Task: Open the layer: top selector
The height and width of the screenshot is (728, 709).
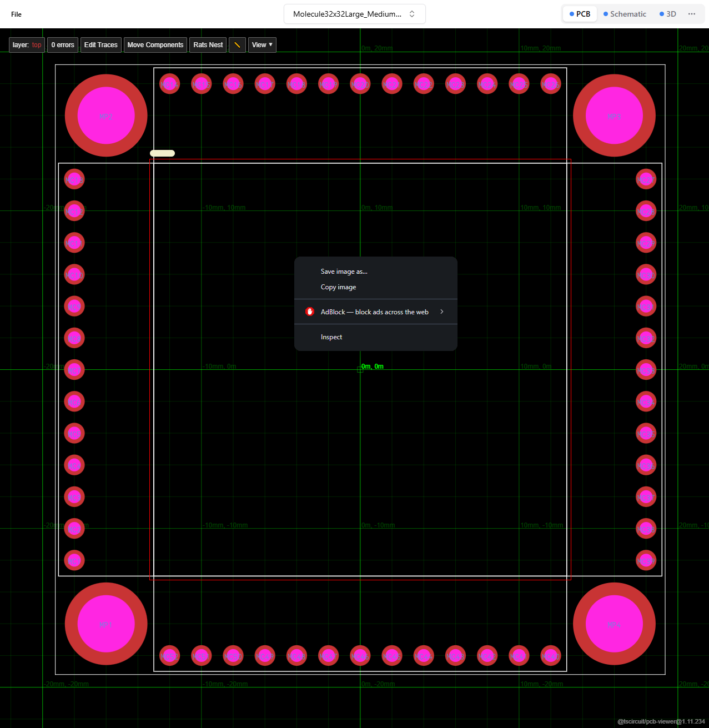Action: tap(27, 45)
